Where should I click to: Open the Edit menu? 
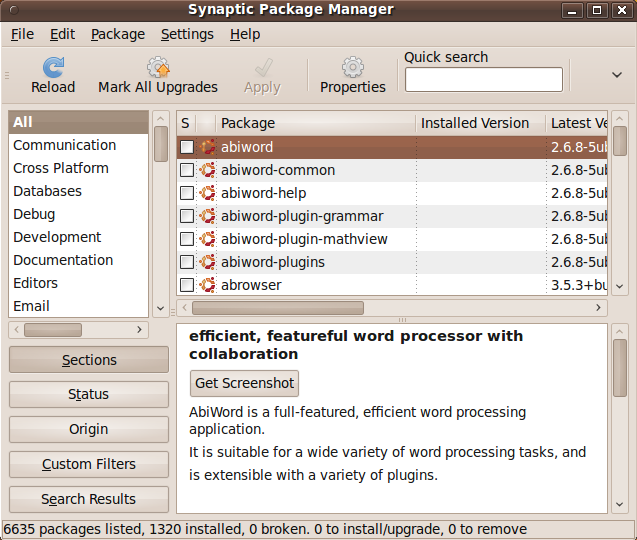62,34
